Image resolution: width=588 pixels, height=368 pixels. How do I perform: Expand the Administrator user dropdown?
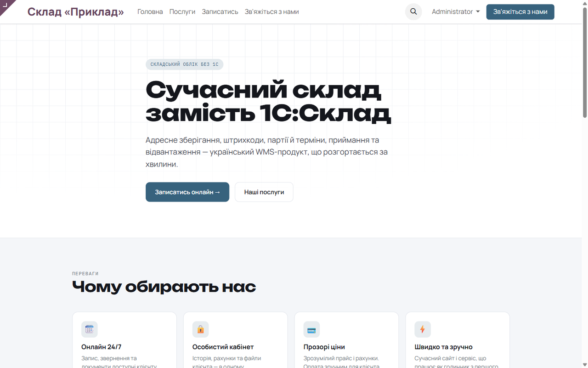[x=456, y=12]
